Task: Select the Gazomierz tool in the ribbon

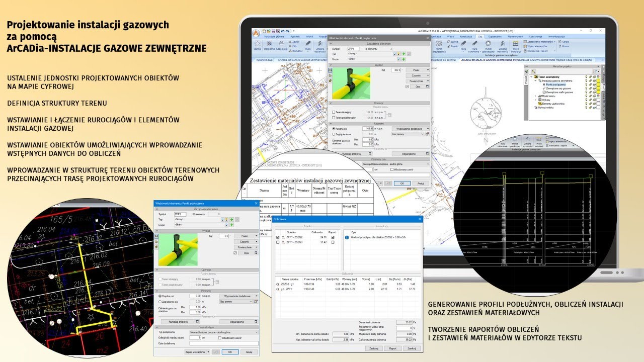Action: [x=282, y=46]
